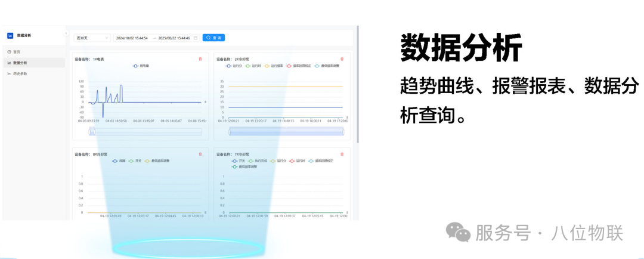
Task: Click the end date 2025/08/22 15:44:46
Action: pos(174,38)
